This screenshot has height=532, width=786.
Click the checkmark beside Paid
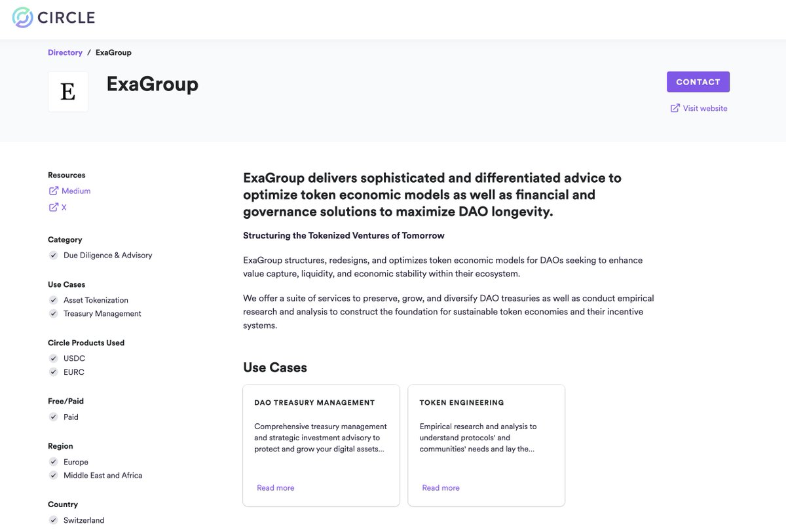click(x=53, y=417)
